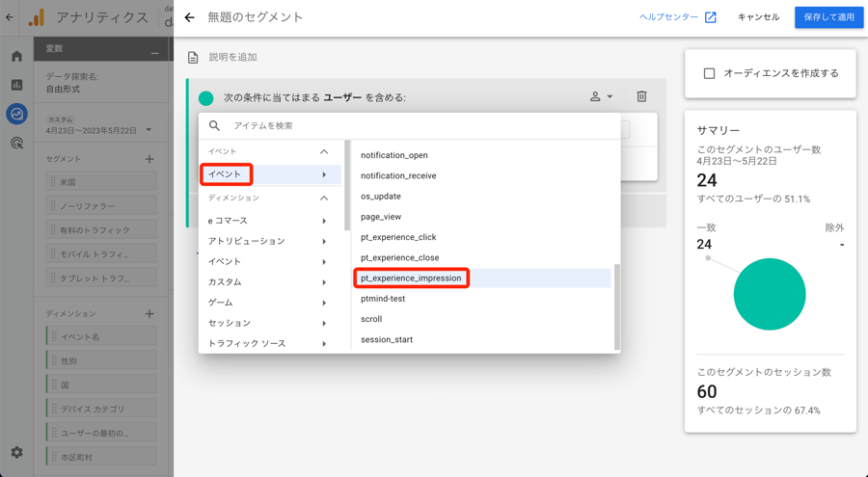Enable the オーディエンスを作成する checkbox
The height and width of the screenshot is (477, 868).
pyautogui.click(x=709, y=73)
